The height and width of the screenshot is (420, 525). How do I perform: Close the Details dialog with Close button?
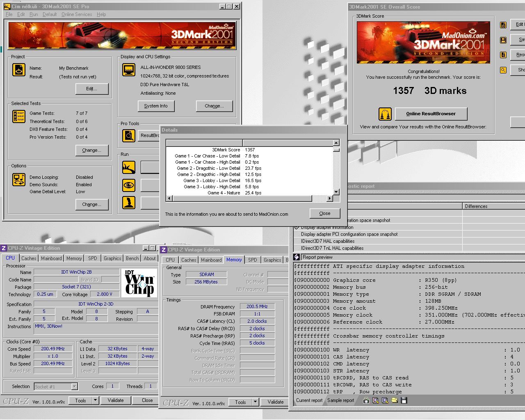tap(325, 213)
